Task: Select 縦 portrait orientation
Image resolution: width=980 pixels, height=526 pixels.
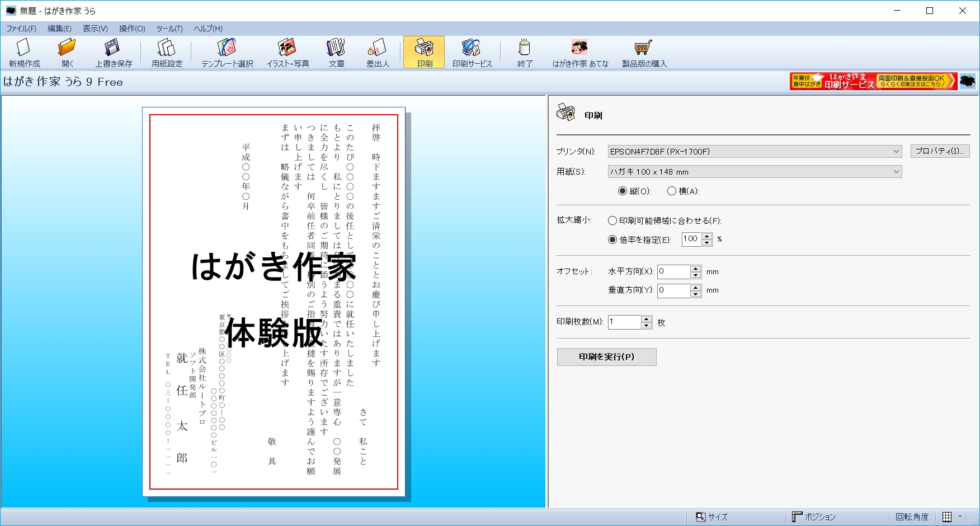Action: coord(623,191)
